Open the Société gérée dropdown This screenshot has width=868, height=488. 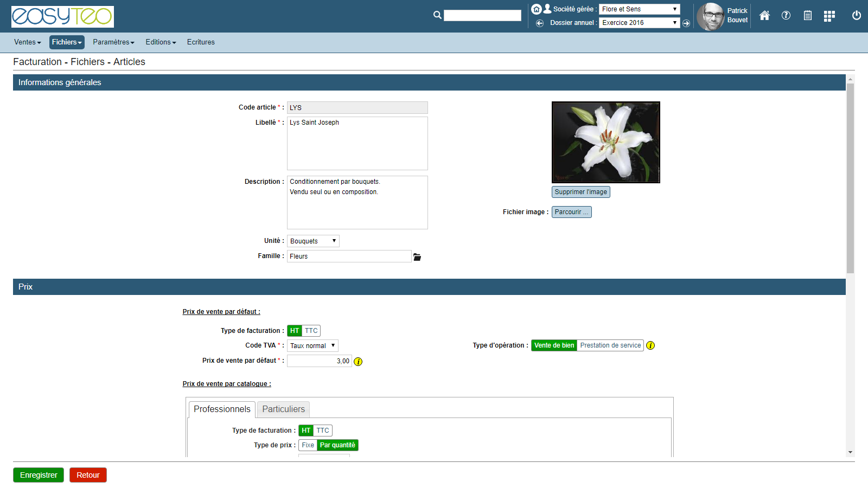coord(639,9)
